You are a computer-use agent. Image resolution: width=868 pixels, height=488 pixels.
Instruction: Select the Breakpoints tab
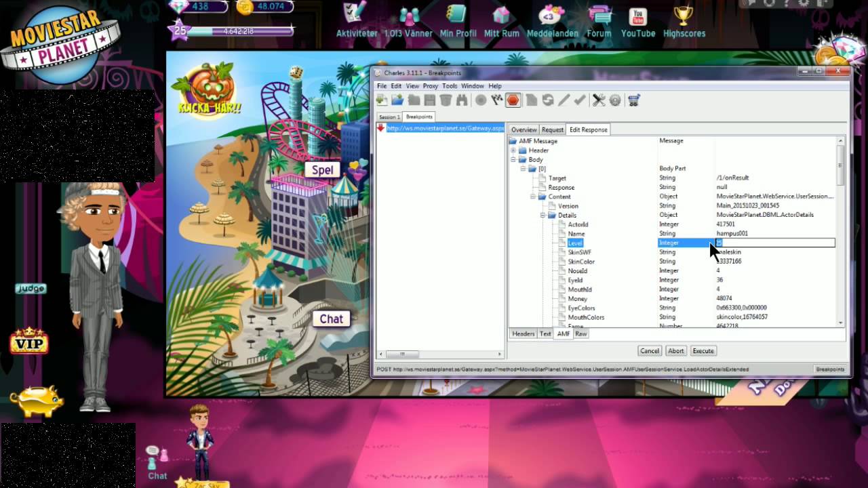pos(419,117)
